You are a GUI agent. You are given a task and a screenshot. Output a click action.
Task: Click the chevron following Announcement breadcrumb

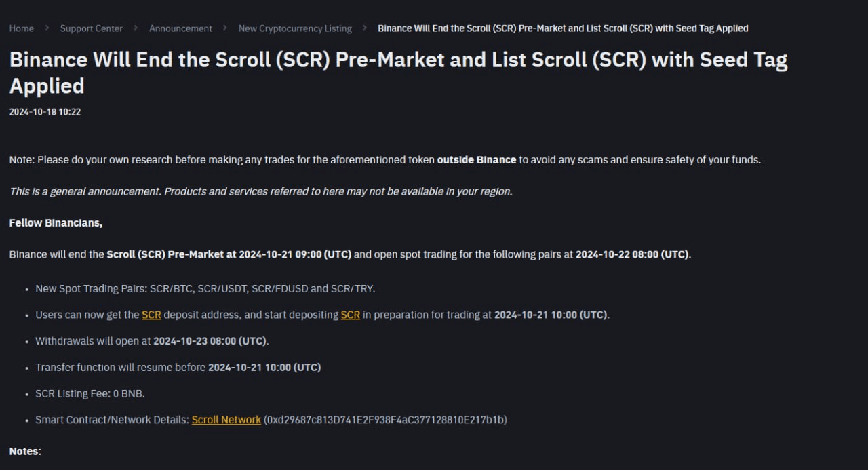coord(225,28)
